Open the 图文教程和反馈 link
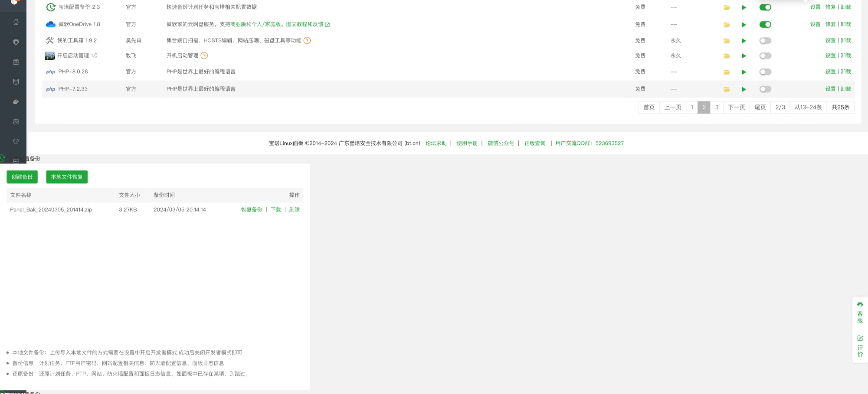 click(x=305, y=25)
